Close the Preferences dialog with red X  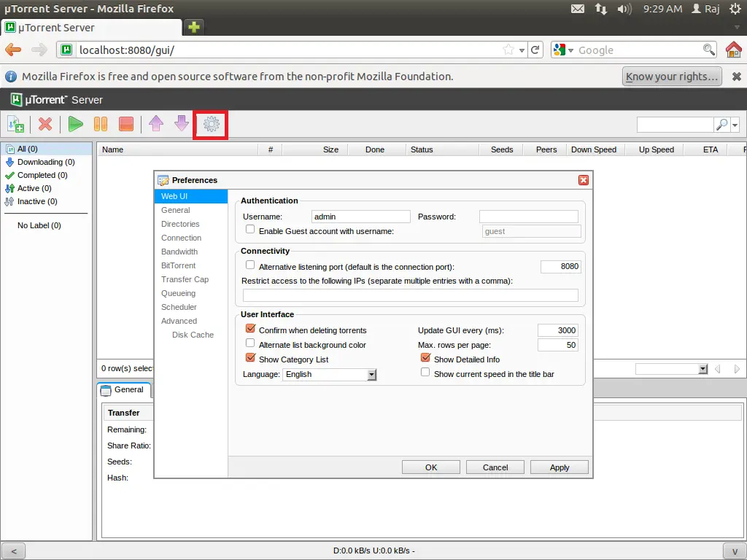coord(583,180)
